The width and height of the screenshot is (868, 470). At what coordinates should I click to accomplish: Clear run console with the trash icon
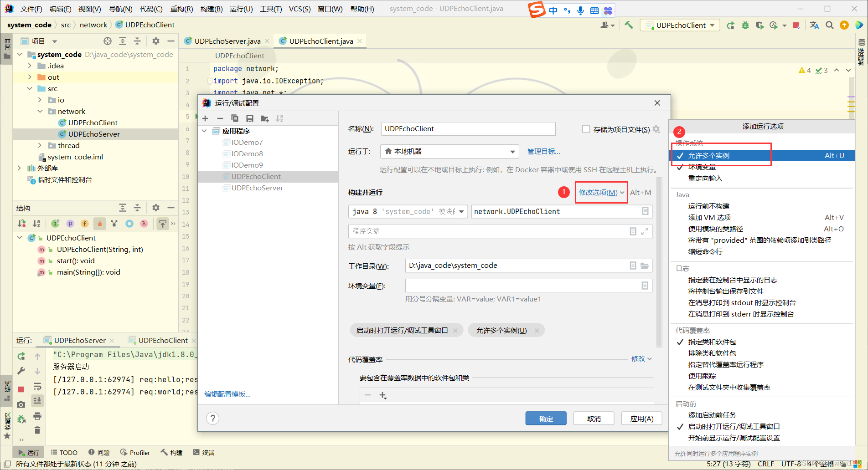pyautogui.click(x=37, y=430)
